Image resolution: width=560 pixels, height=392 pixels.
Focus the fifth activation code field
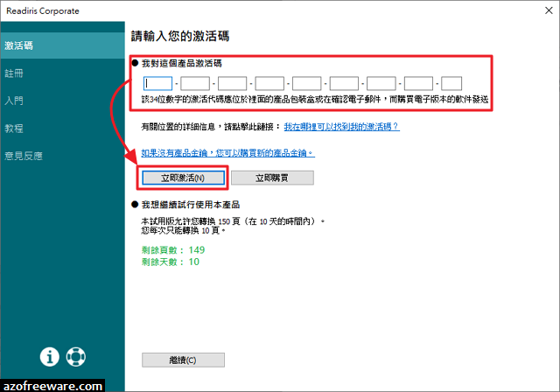click(x=307, y=83)
